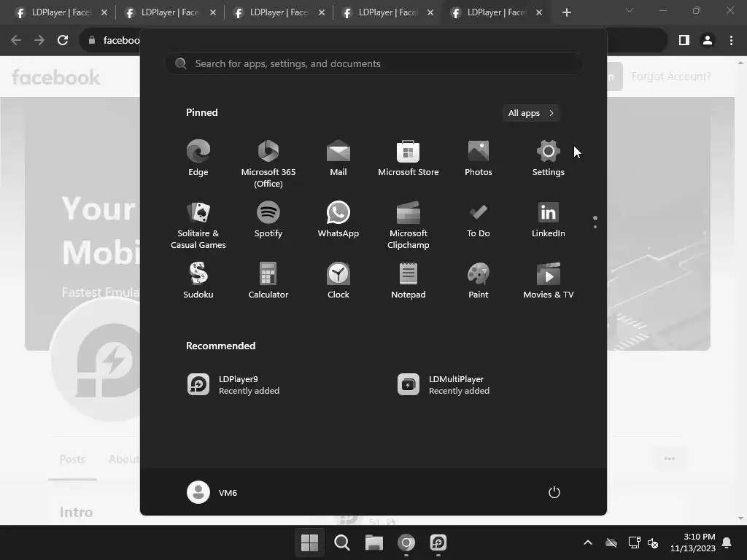Launch the Paint app
Screen dimensions: 747x560
click(479, 280)
